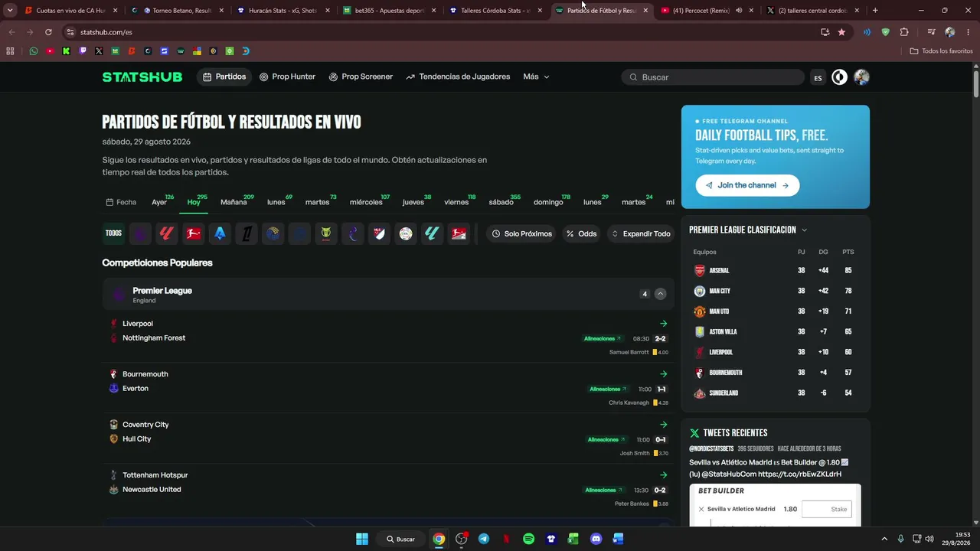Open Todos los favoritos bookmarks folder
Viewport: 980px width, 551px height.
click(x=941, y=51)
